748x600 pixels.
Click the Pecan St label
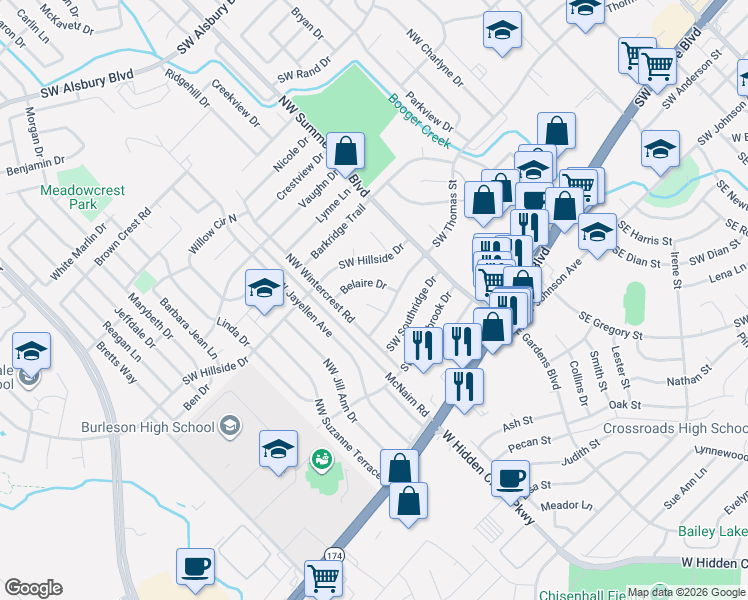point(529,444)
